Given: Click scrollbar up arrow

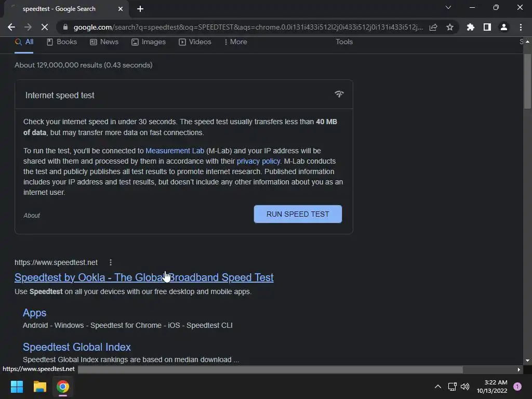Looking at the screenshot, I should pyautogui.click(x=527, y=42).
